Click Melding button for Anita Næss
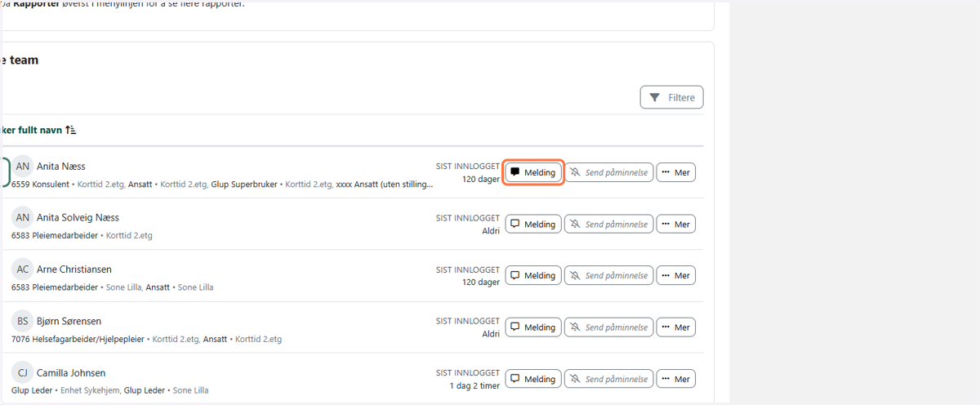The image size is (980, 405). click(533, 172)
